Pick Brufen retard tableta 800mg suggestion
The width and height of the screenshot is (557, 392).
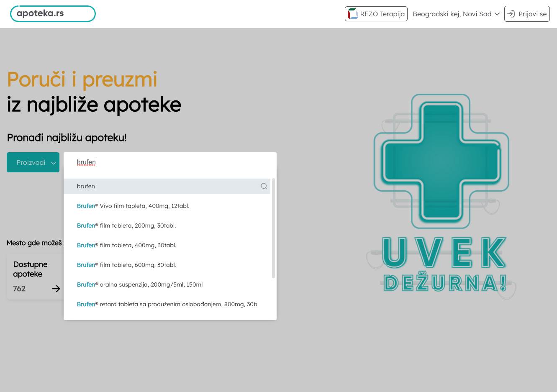tap(167, 304)
